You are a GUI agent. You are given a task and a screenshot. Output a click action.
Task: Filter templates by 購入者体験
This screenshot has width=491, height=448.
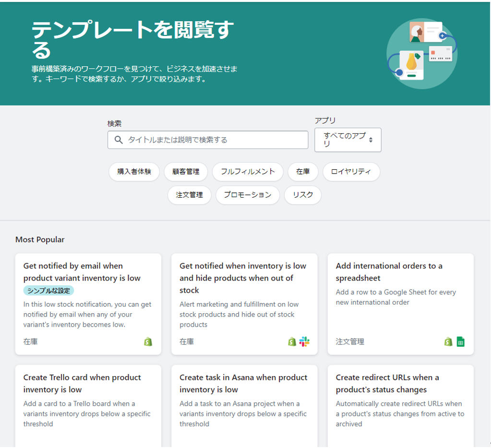click(x=134, y=171)
